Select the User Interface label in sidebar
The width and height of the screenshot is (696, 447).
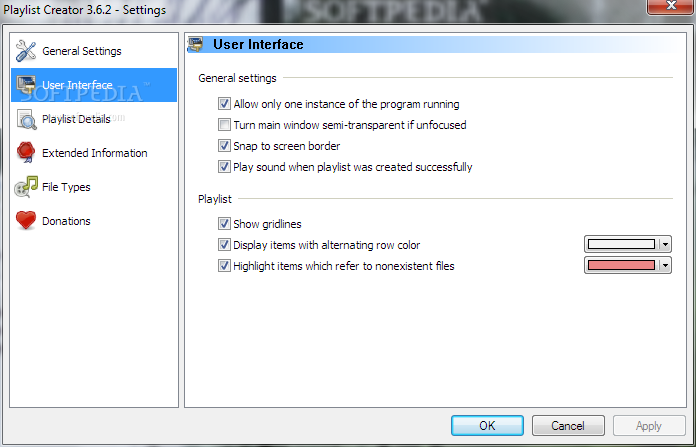[77, 85]
